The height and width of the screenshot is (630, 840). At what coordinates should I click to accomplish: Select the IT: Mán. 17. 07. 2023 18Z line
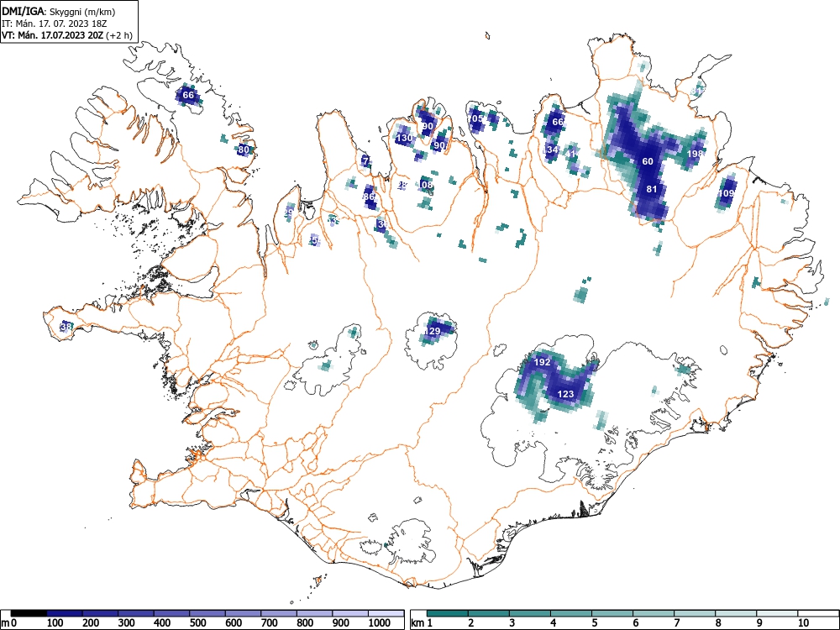point(54,24)
